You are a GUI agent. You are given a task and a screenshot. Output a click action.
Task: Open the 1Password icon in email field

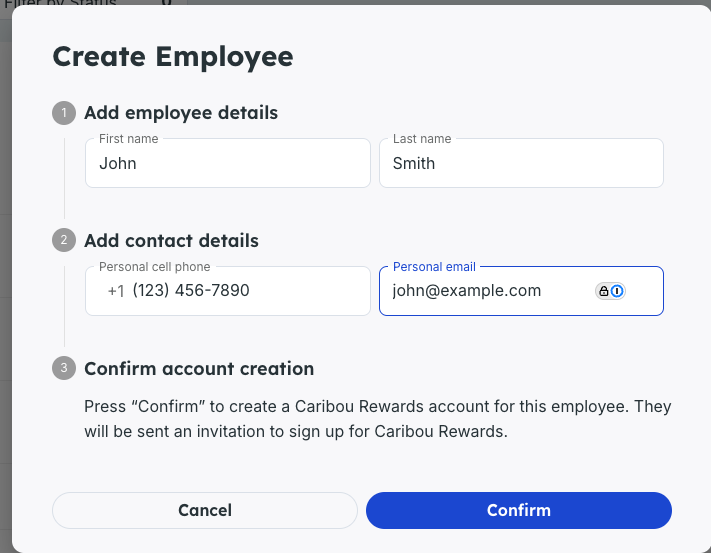point(617,291)
